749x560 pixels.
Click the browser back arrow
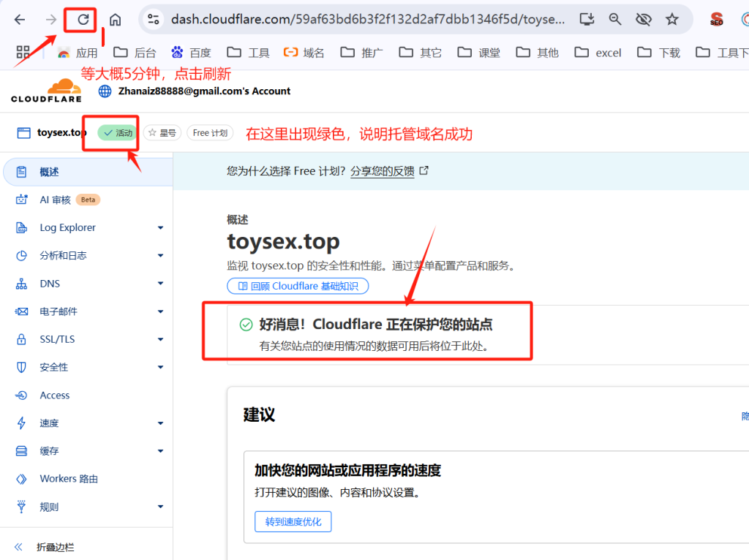(20, 20)
